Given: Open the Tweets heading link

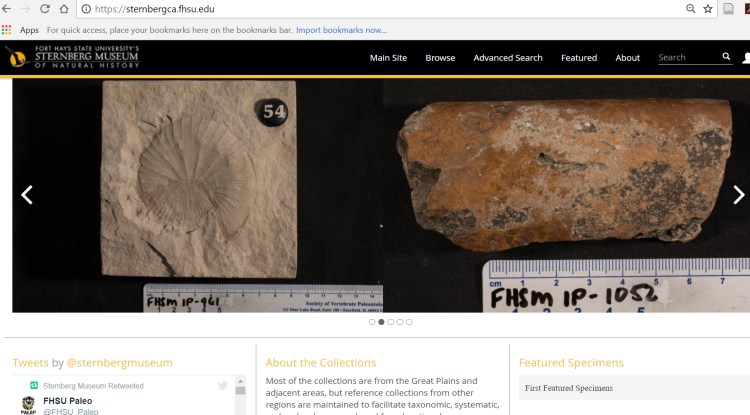Looking at the screenshot, I should 30,363.
